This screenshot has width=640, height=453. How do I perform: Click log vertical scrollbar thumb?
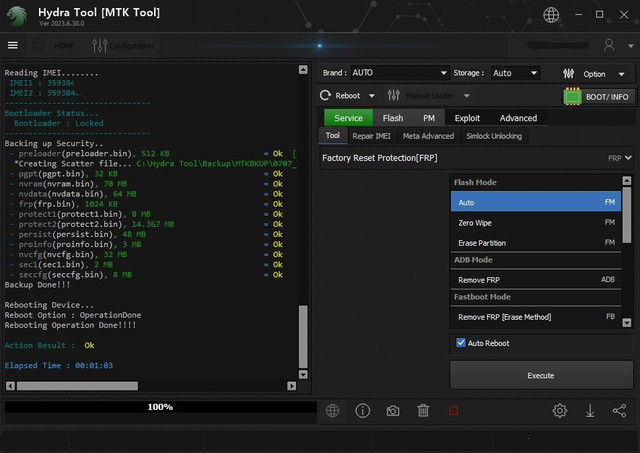coord(303,337)
